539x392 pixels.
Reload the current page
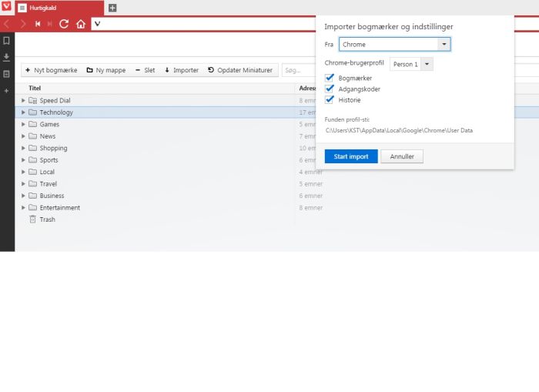[x=64, y=24]
